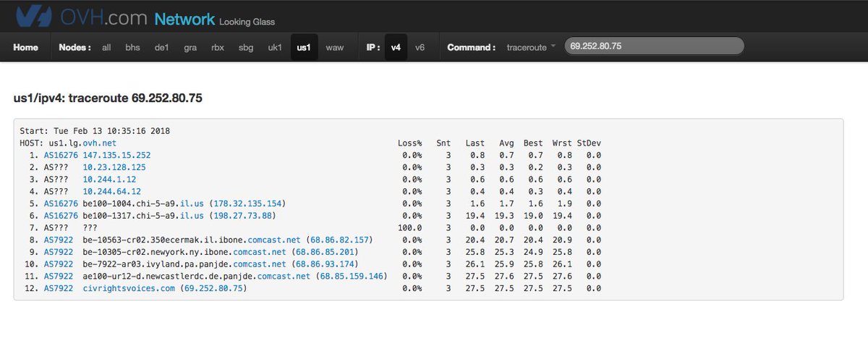This screenshot has height=349, width=868.
Task: Click the 100.0 loss value on hop 7
Action: click(x=412, y=227)
